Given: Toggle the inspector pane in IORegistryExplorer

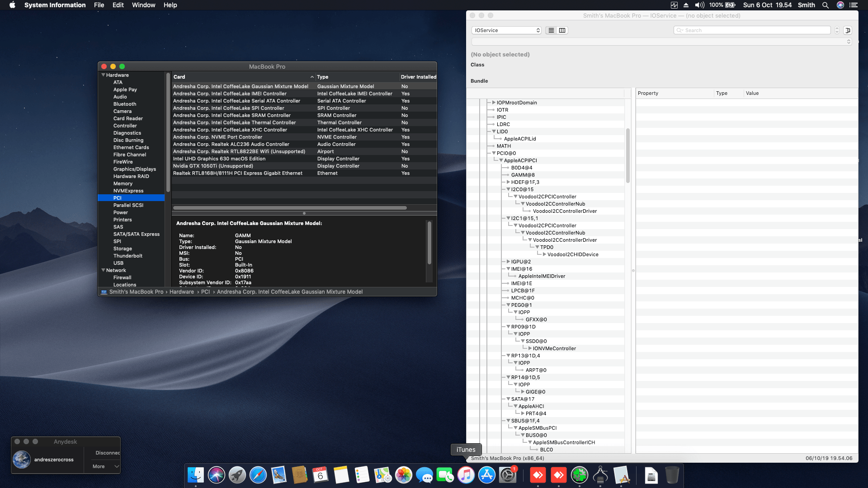Looking at the screenshot, I should [849, 30].
